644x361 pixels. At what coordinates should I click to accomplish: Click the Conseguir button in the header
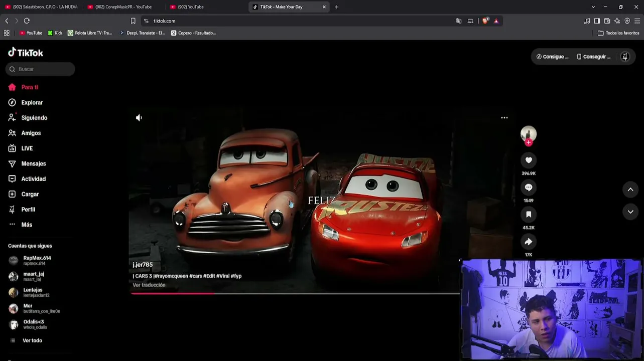point(593,57)
